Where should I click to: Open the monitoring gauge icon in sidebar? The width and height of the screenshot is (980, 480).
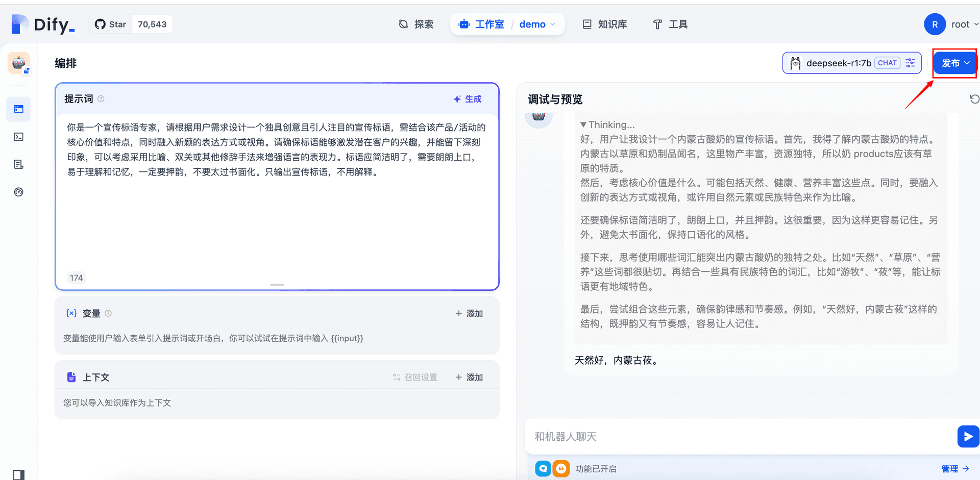(x=19, y=192)
